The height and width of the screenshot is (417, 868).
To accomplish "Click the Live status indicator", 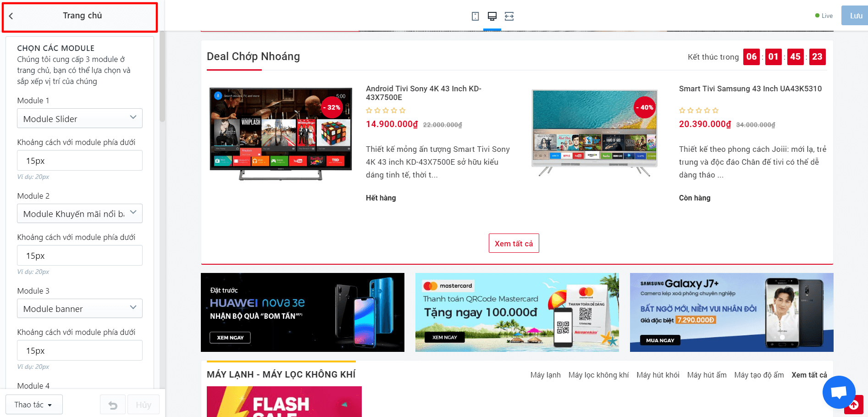I will pos(824,16).
